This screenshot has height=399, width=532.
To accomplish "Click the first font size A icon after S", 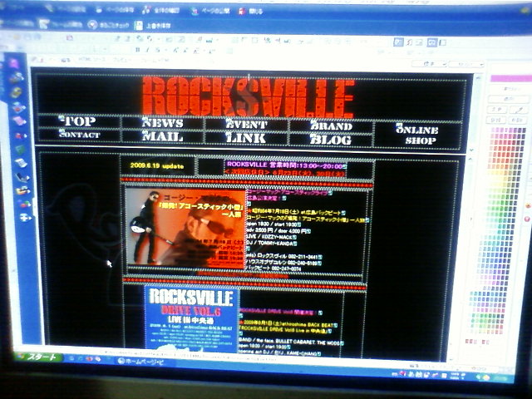I will click(175, 51).
